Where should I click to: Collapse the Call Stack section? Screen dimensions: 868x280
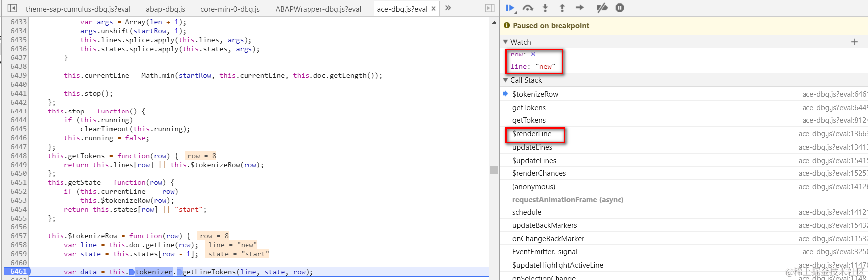tap(506, 80)
